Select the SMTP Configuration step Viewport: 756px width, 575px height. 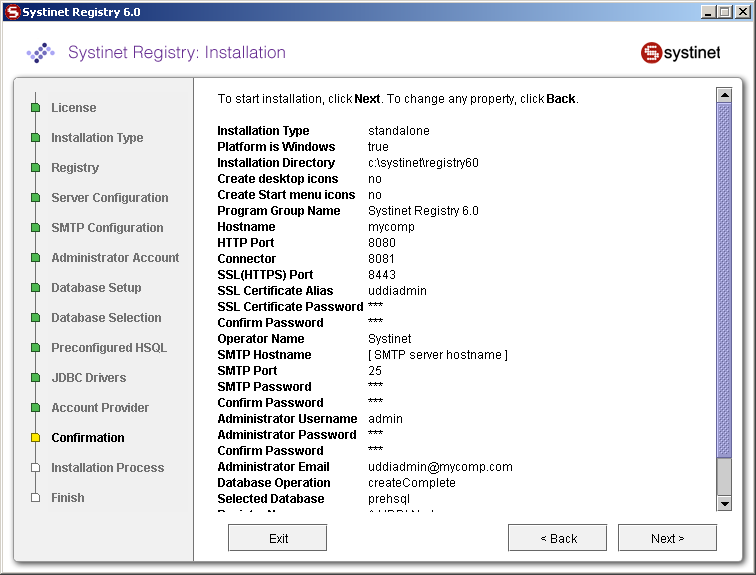coord(107,227)
